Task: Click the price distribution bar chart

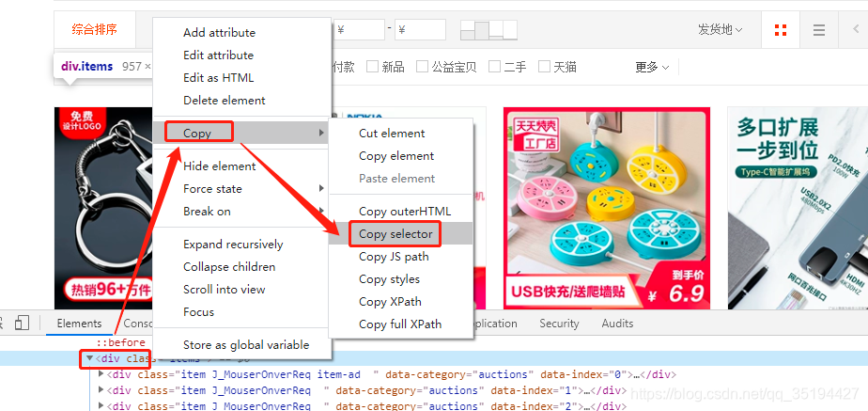Action: [x=488, y=30]
